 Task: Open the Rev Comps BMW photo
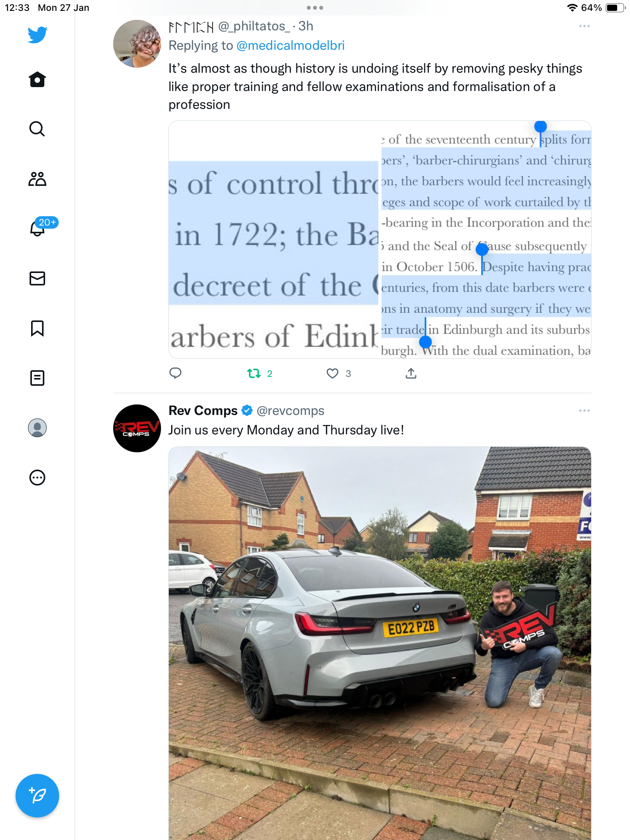380,643
